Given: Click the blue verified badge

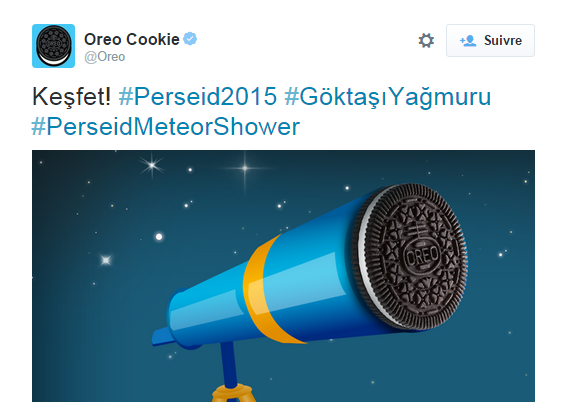Looking at the screenshot, I should tap(190, 38).
